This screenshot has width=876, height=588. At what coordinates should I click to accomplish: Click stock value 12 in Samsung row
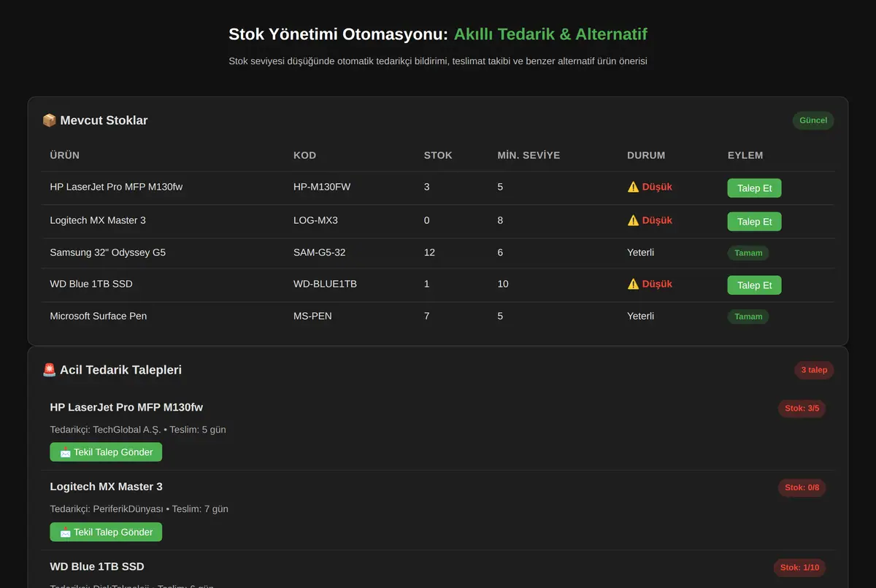coord(429,252)
